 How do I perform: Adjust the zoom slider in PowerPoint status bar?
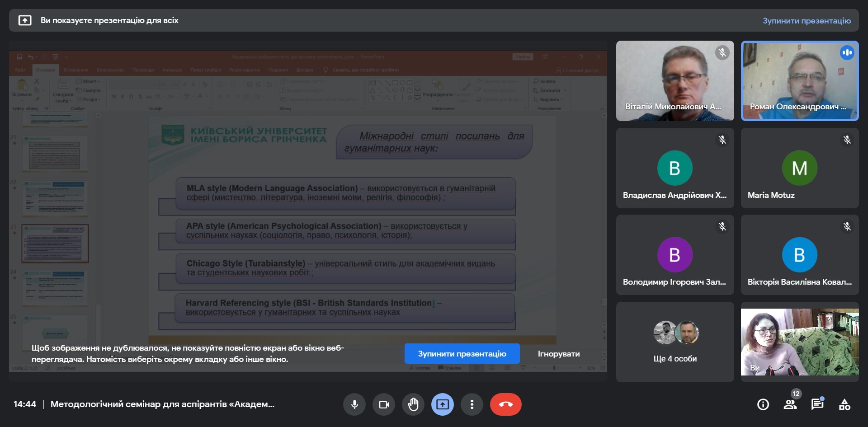point(555,367)
